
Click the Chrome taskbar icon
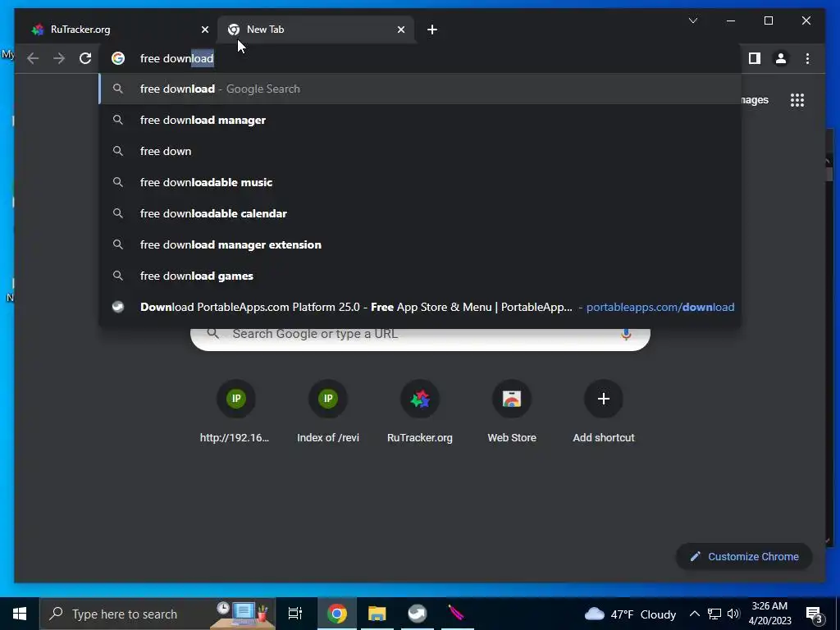click(x=337, y=614)
